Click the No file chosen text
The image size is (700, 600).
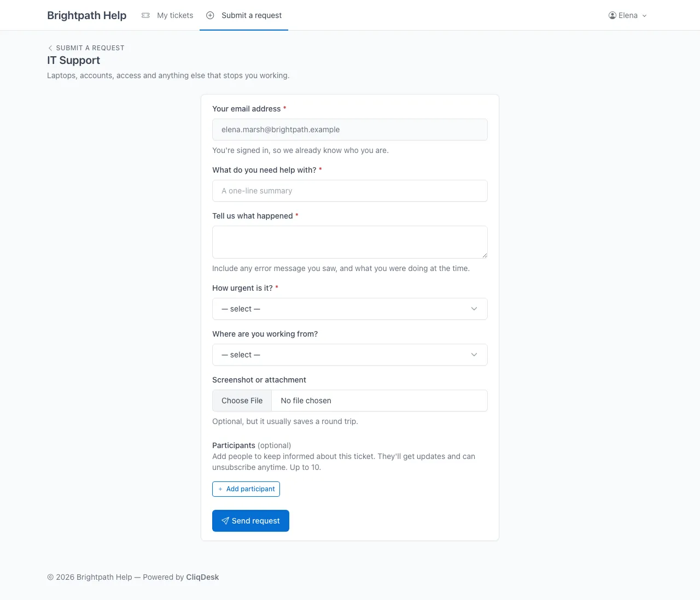(x=306, y=401)
